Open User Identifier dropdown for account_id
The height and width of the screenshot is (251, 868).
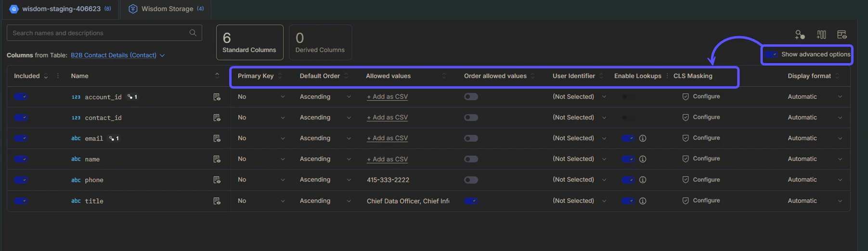(x=579, y=97)
